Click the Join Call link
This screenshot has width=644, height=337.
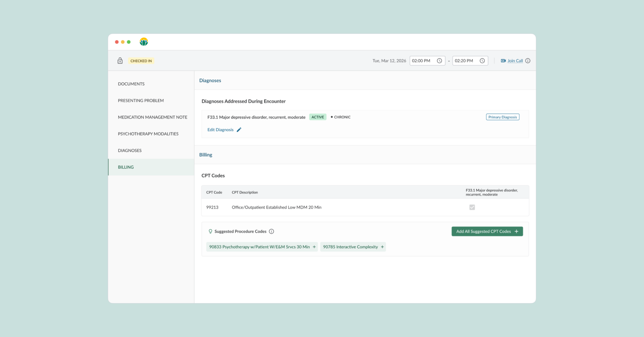[515, 61]
